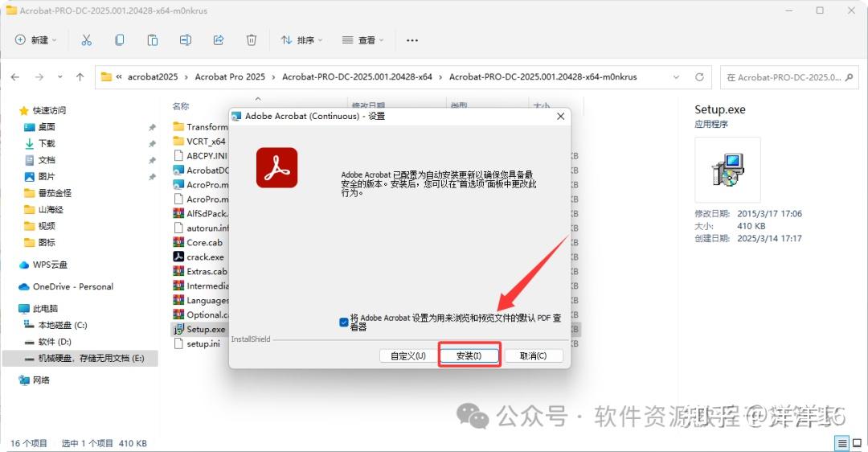Viewport: 868px width, 452px height.
Task: Select the Setup.exe file in list
Action: (199, 329)
